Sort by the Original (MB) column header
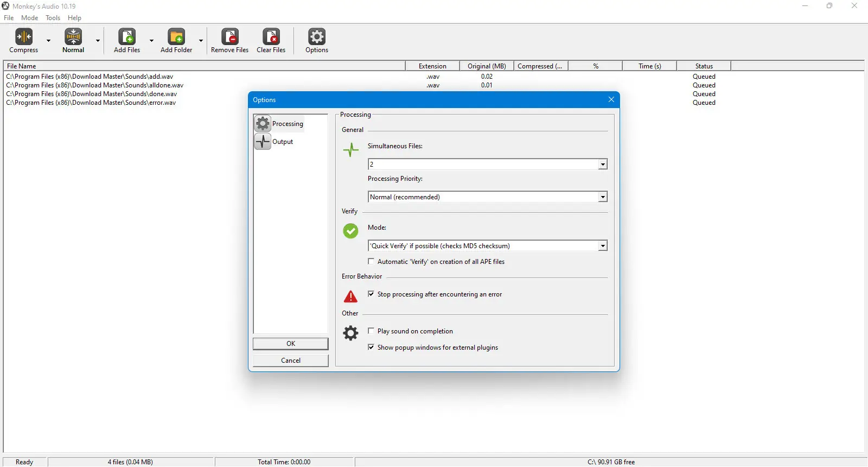Screen dimensions: 868x467 point(487,66)
